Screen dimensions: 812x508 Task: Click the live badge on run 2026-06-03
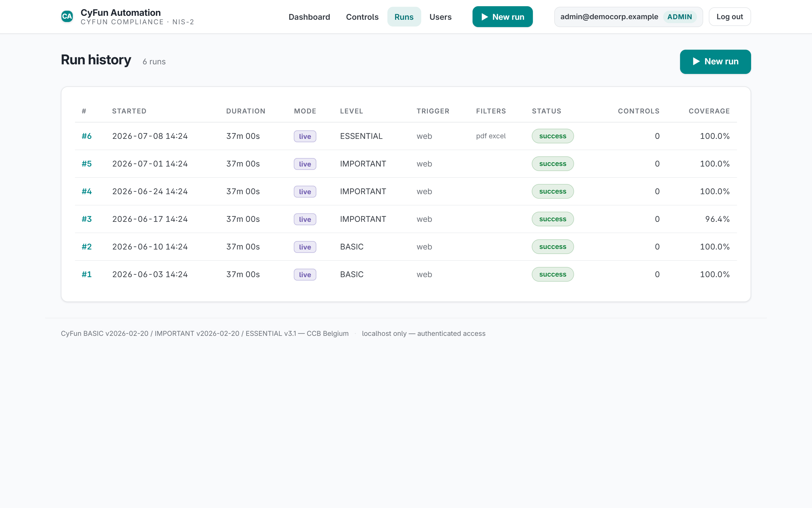305,275
